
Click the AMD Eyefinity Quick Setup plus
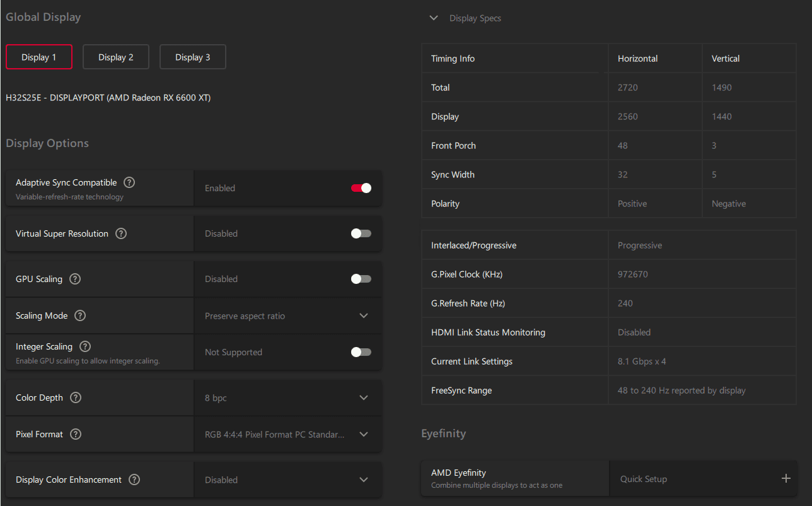tap(786, 478)
